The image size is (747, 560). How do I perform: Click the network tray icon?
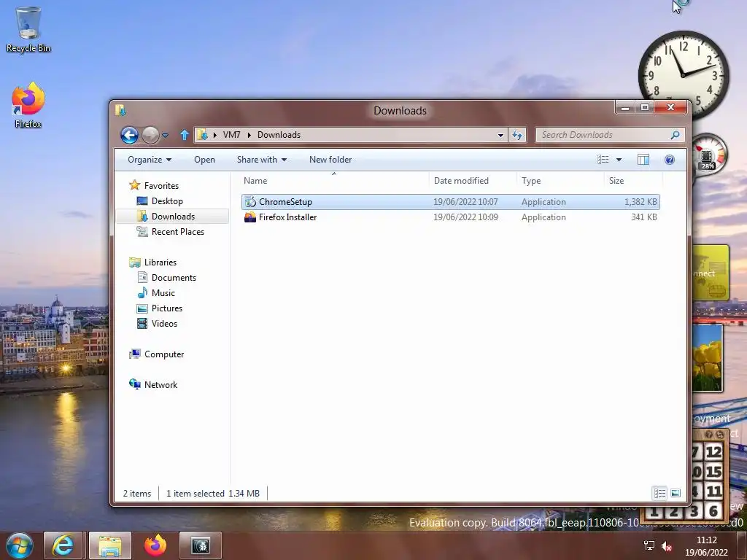(x=649, y=545)
